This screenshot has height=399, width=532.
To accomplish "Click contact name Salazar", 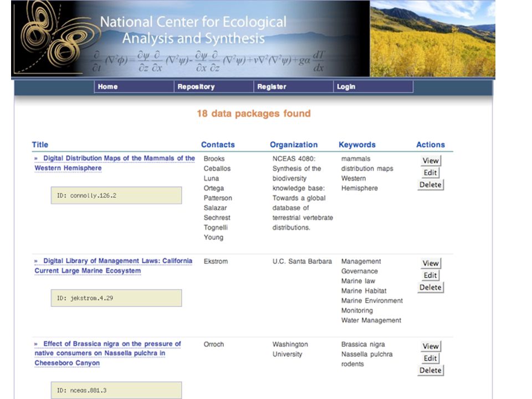I will (215, 208).
